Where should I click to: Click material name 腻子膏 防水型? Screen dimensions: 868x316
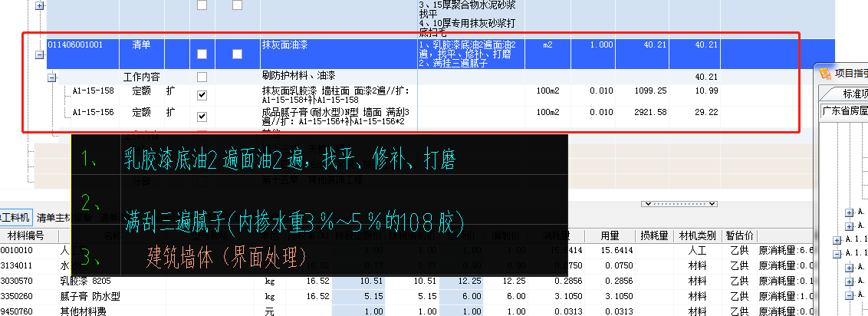(x=90, y=296)
